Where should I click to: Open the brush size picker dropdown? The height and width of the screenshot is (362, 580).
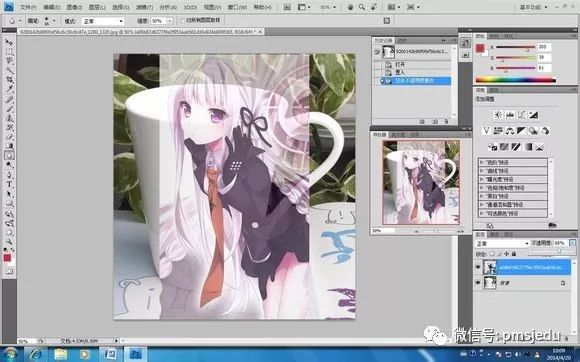[54, 21]
